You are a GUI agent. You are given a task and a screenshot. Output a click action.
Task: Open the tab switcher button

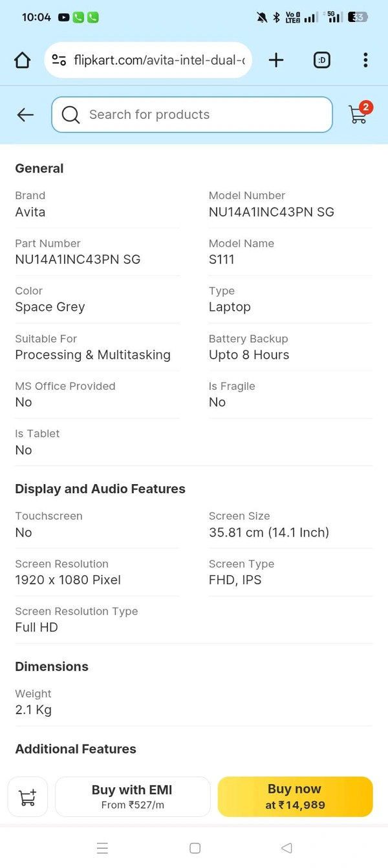pos(321,61)
